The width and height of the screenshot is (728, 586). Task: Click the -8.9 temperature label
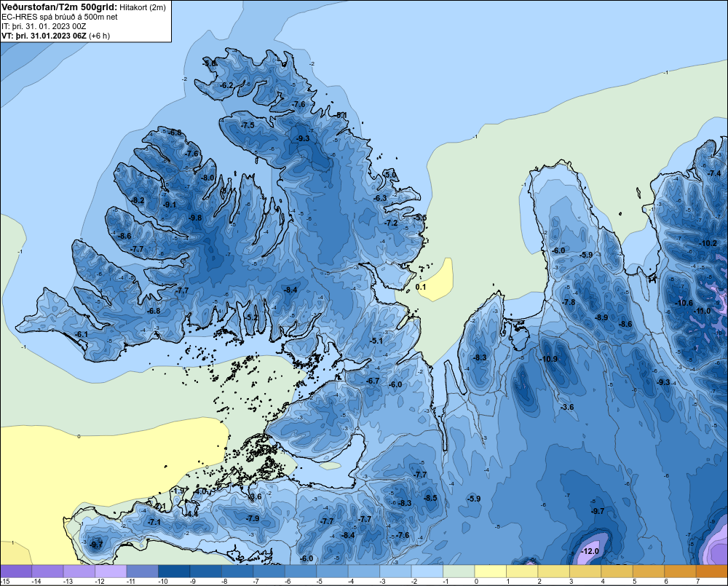[601, 317]
